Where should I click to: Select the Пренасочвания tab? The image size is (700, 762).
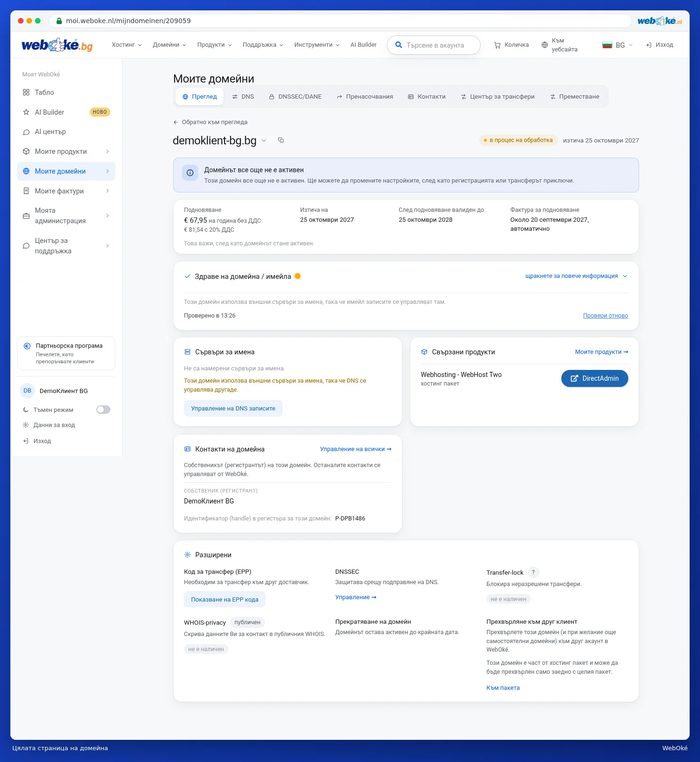365,97
